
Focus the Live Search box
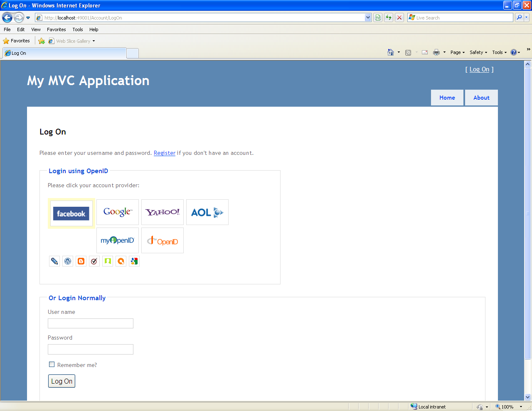pyautogui.click(x=461, y=17)
